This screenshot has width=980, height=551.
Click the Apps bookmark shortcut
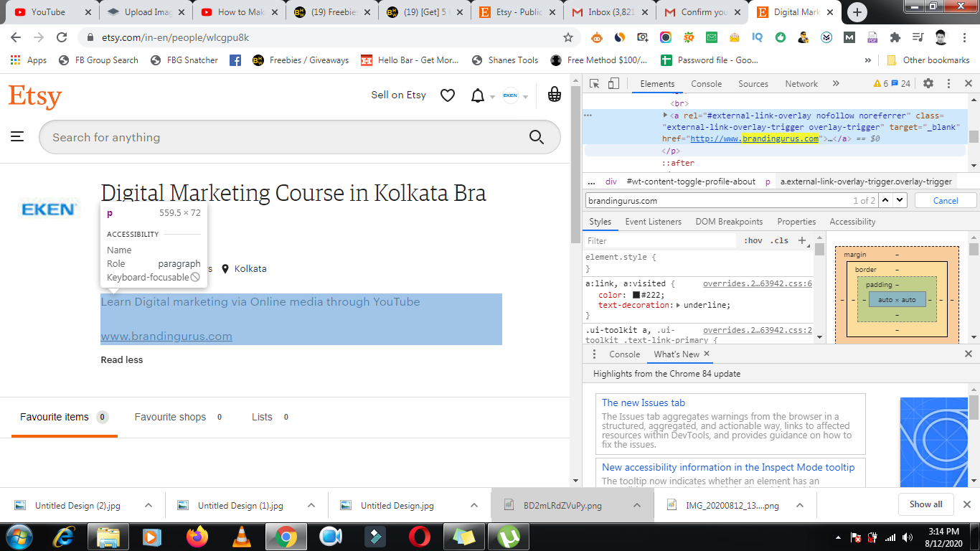pos(29,60)
